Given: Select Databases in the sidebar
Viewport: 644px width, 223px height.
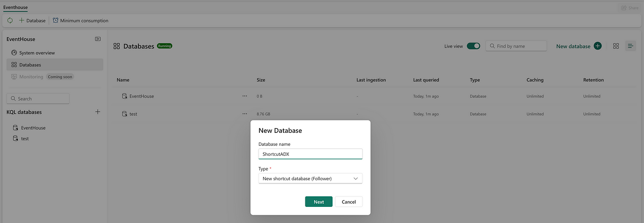Looking at the screenshot, I should click(55, 65).
